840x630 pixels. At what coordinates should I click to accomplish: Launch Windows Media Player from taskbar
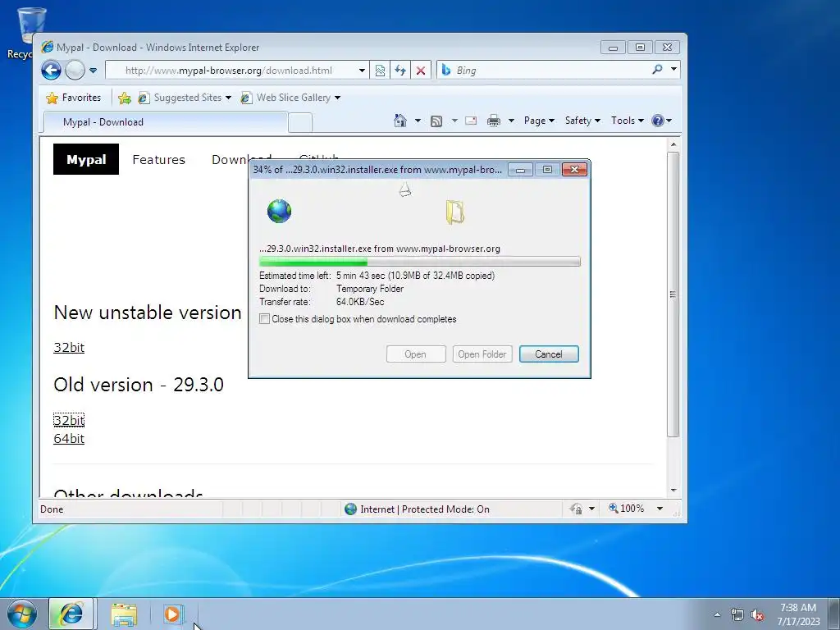tap(173, 614)
